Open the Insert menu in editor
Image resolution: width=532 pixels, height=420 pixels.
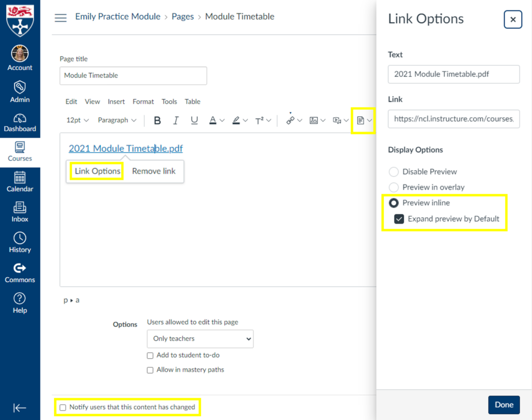pos(116,101)
